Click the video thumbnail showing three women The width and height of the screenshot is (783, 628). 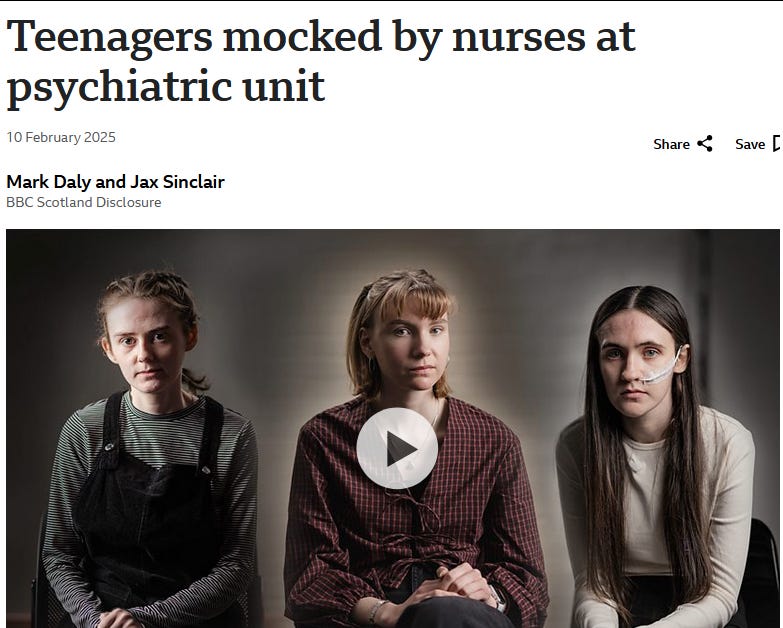(392, 428)
